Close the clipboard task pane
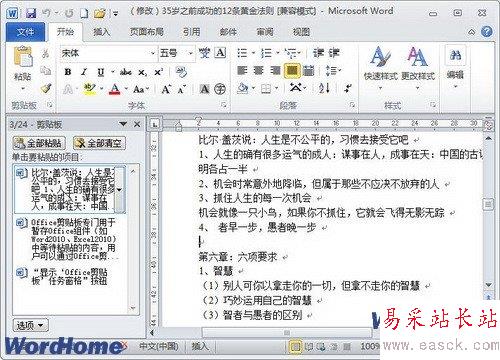This screenshot has width=500, height=360. [x=137, y=124]
